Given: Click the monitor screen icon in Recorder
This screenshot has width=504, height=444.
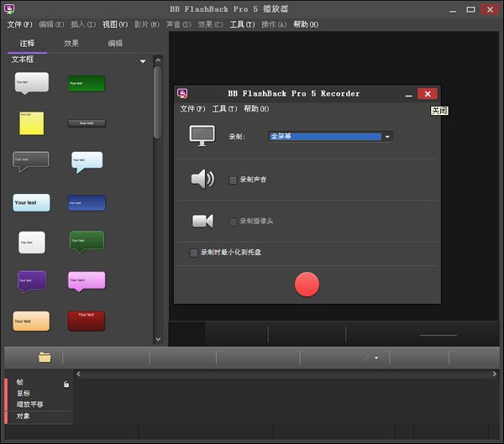Looking at the screenshot, I should tap(202, 136).
